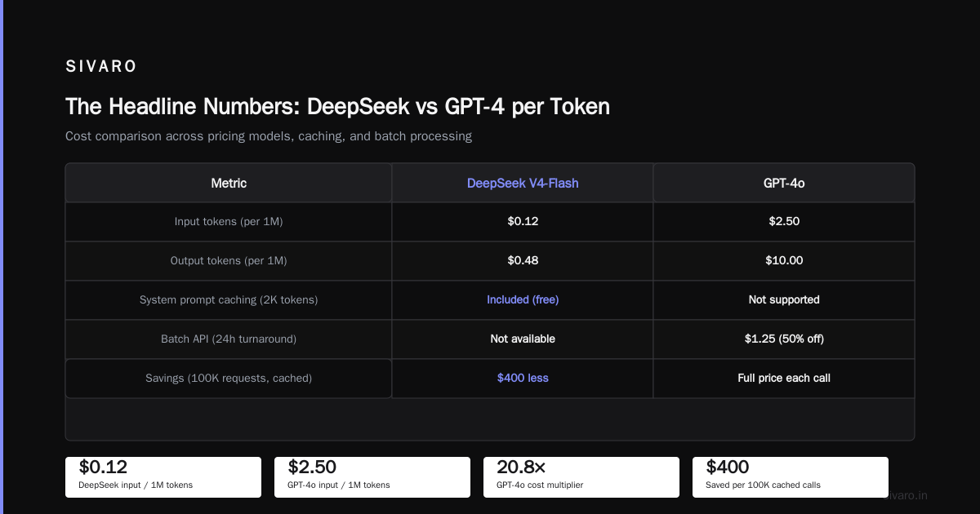Select the 'Not supported' cell
The height and width of the screenshot is (514, 980).
[784, 299]
